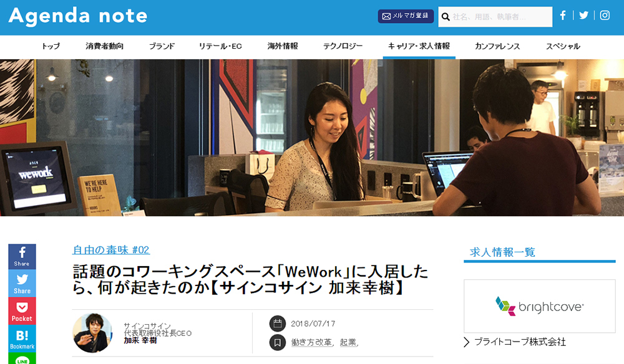Viewport: 624px width, 364px height.
Task: Open the brightcove job banner
Action: point(539,306)
